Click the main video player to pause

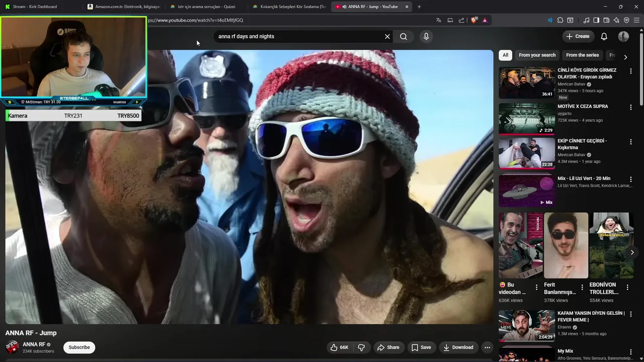coord(250,187)
